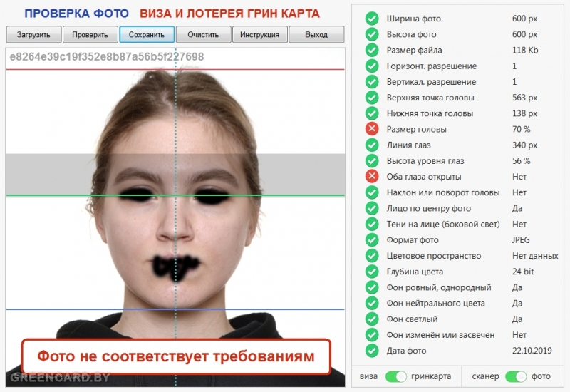Screen dimensions: 570x392
Task: Click the JPEG format value
Action: (521, 240)
